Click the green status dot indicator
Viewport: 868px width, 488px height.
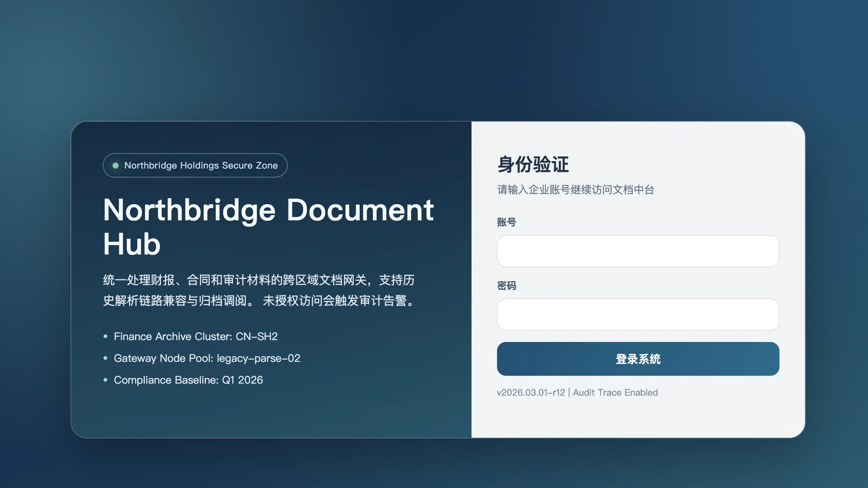(116, 165)
